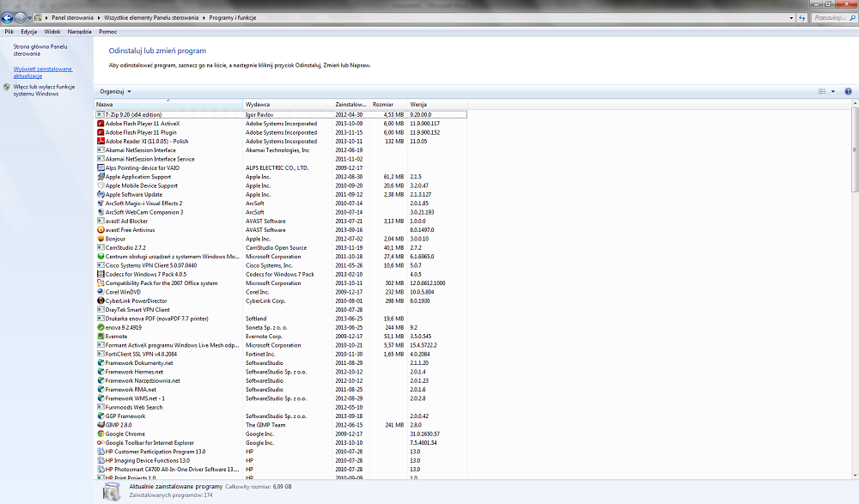Open the Help question mark icon
This screenshot has width=859, height=504.
coord(848,92)
